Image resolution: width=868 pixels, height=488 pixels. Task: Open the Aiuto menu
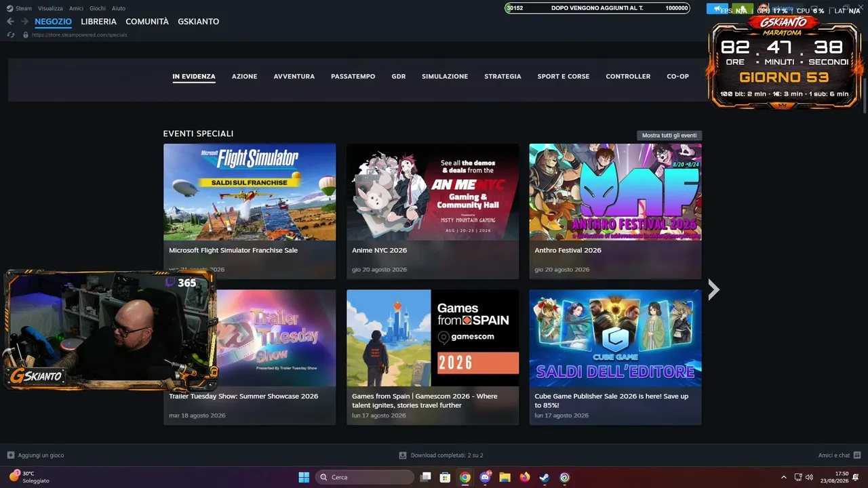[119, 8]
